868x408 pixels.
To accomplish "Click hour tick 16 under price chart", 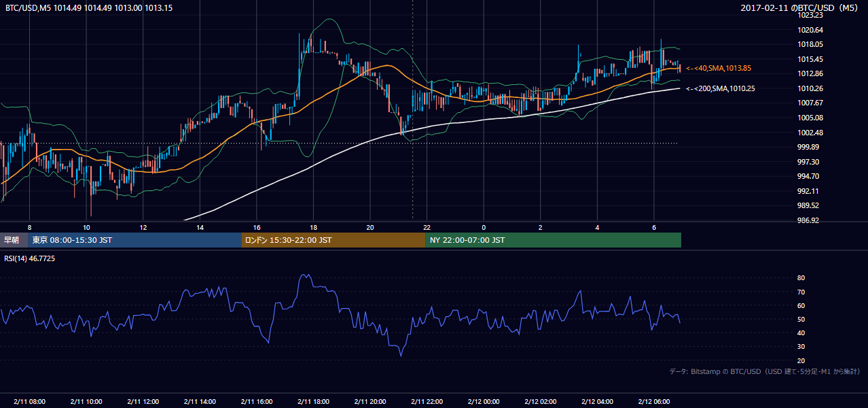I will tap(256, 227).
